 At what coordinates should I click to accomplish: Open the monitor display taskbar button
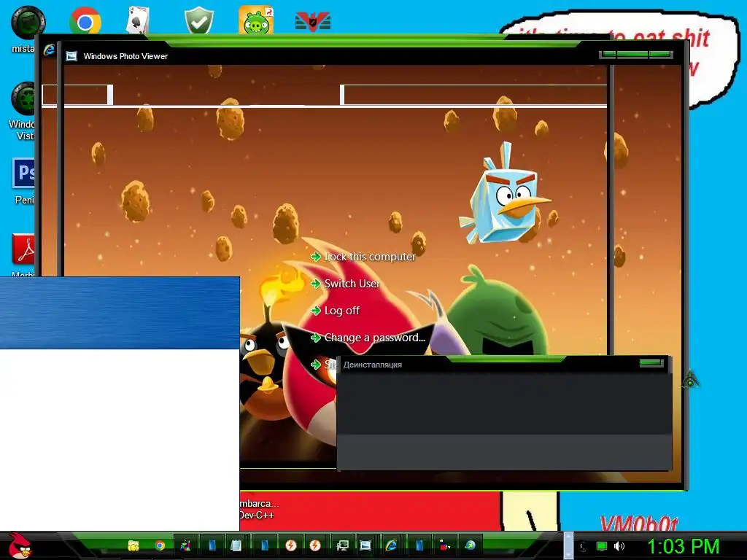pos(342,545)
